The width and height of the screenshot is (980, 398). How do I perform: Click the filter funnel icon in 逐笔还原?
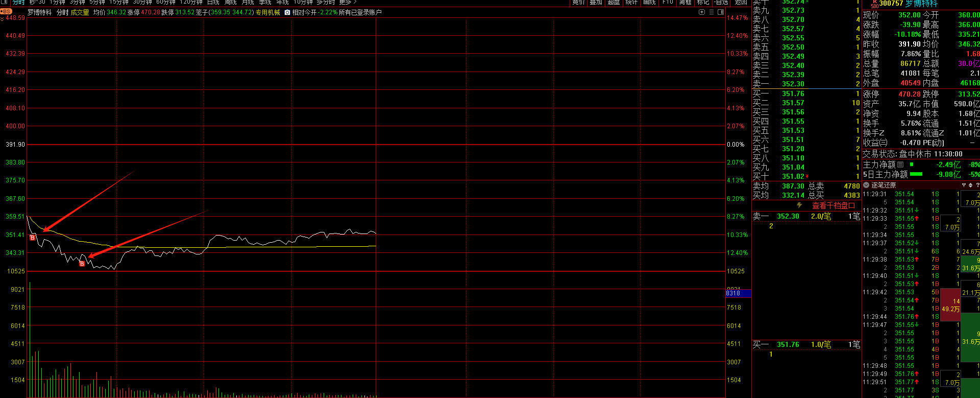click(964, 185)
